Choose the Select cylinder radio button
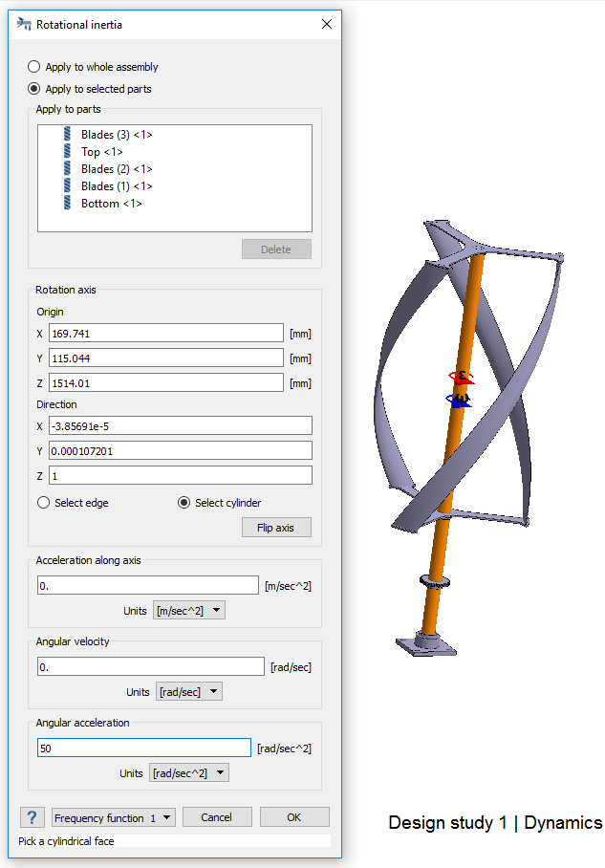The height and width of the screenshot is (868, 605). click(184, 503)
